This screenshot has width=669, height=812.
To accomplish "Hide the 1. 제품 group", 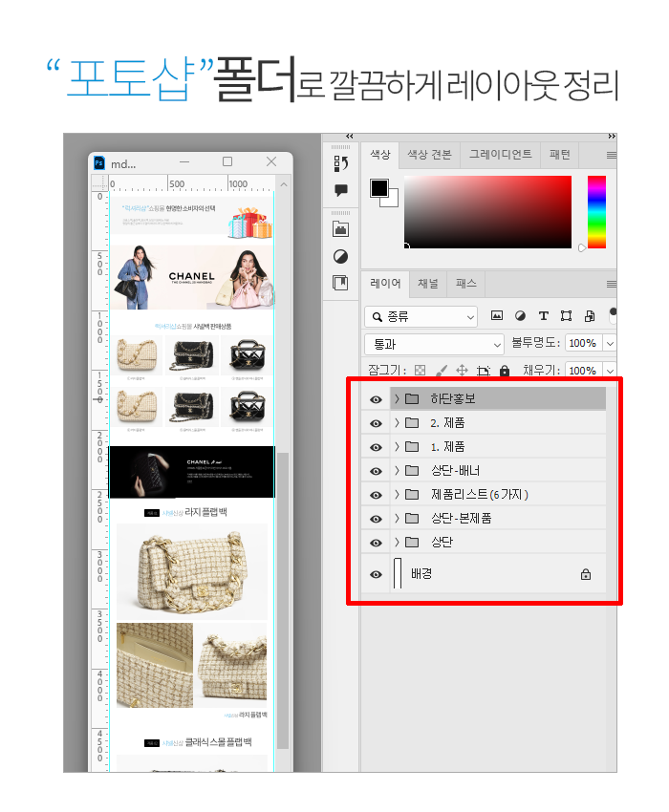I will coord(376,447).
